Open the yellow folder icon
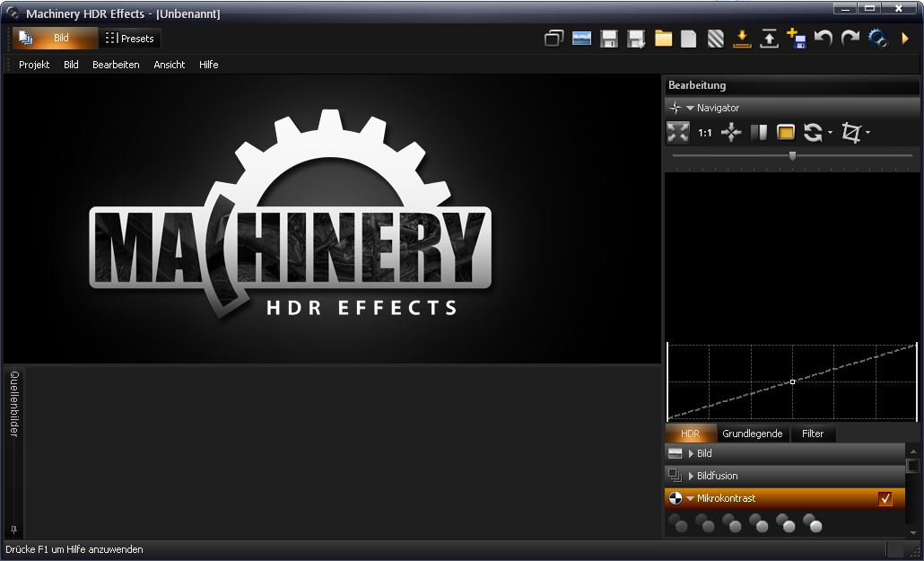The image size is (924, 561). (x=664, y=39)
